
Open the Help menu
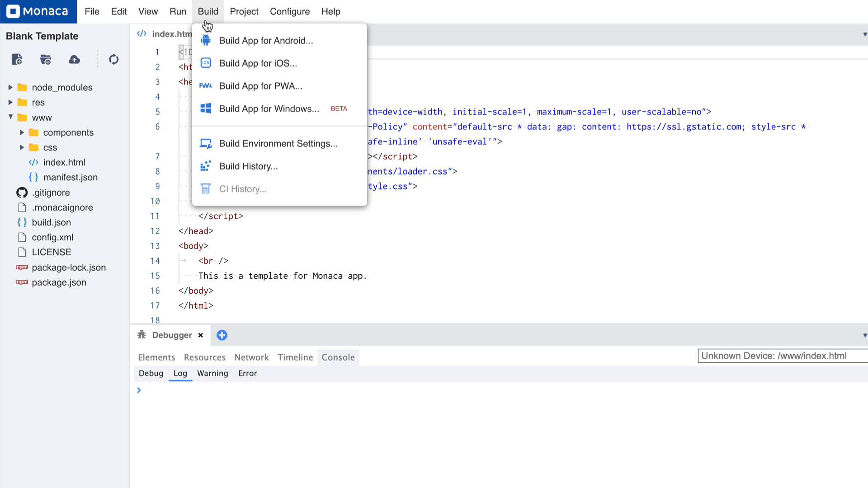coord(330,11)
